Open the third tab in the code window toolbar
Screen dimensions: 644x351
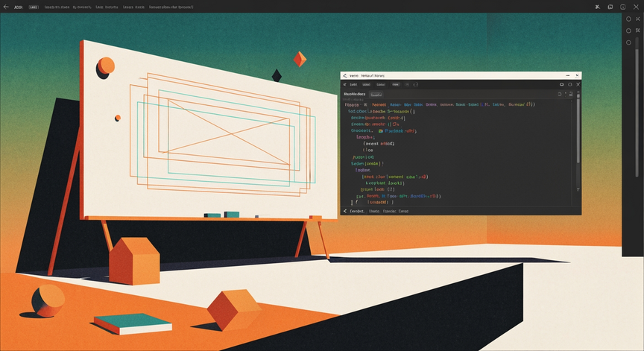coord(381,84)
